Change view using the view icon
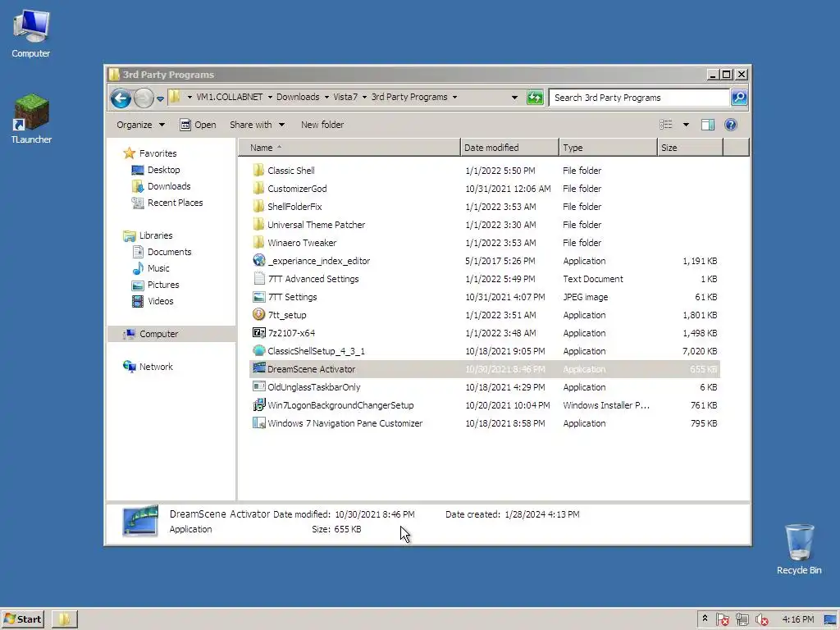This screenshot has width=840, height=630. pos(666,125)
